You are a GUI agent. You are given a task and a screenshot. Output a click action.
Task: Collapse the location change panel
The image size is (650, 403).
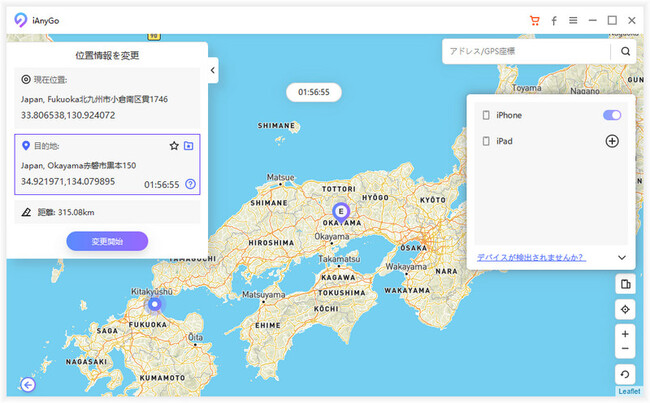click(213, 70)
